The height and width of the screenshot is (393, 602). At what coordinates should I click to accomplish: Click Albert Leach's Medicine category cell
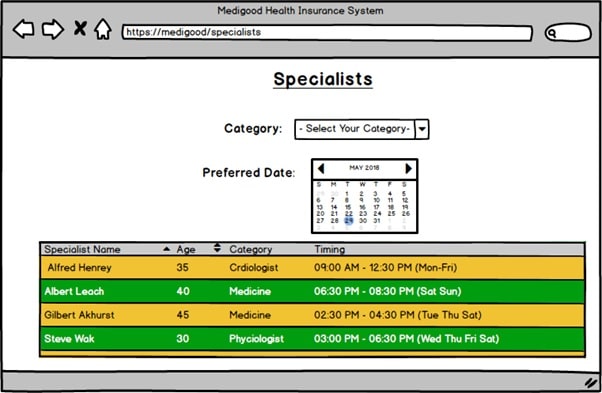[x=250, y=291]
